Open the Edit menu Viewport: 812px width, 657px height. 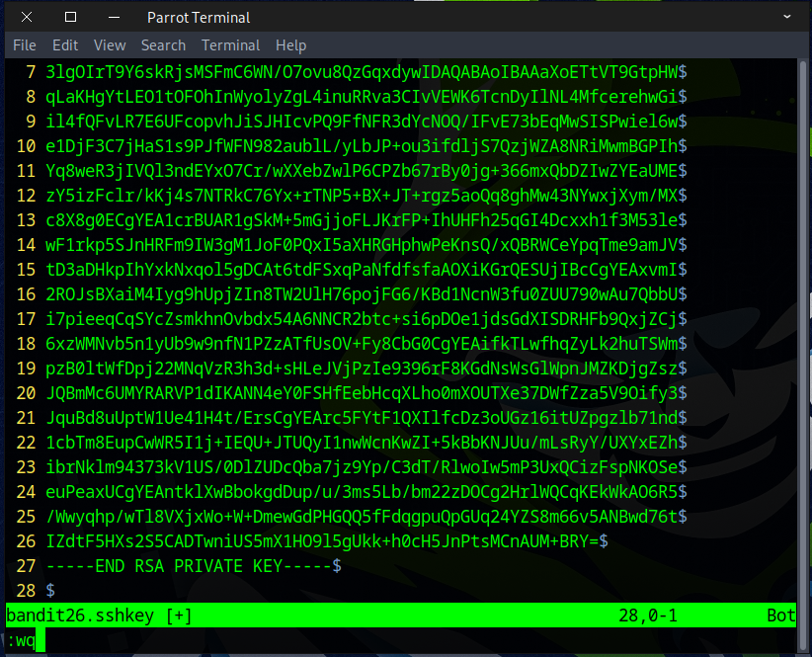click(65, 45)
